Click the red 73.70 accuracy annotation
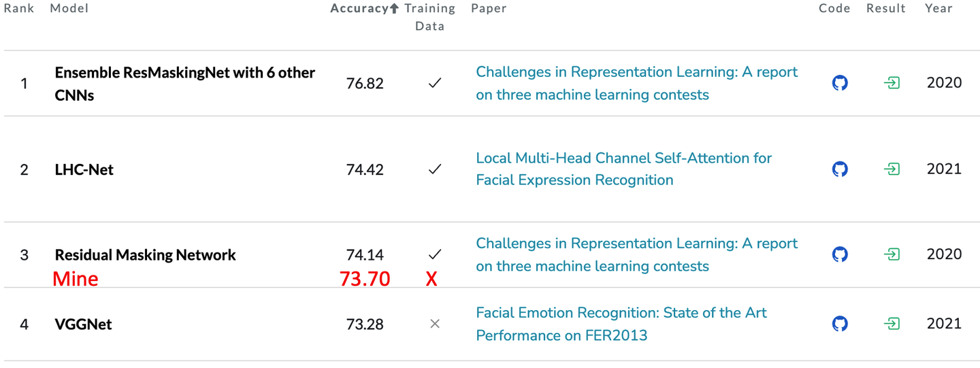 (x=365, y=279)
